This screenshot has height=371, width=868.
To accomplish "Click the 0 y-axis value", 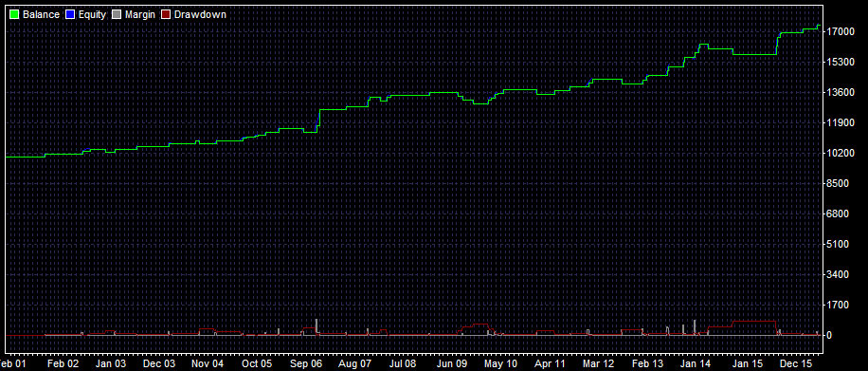I will pos(830,335).
